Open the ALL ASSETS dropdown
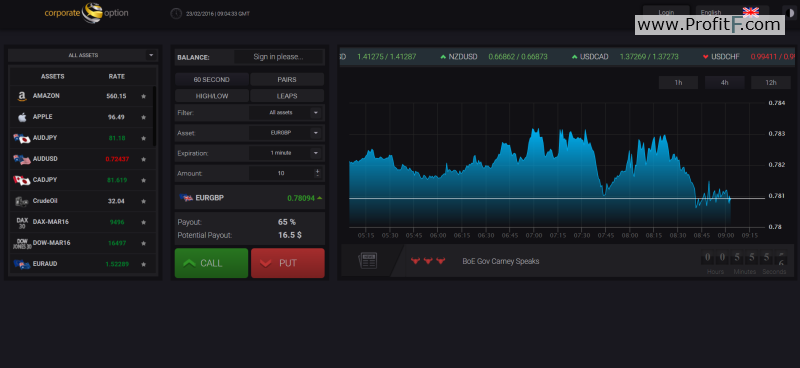Image resolution: width=800 pixels, height=368 pixels. [x=83, y=55]
